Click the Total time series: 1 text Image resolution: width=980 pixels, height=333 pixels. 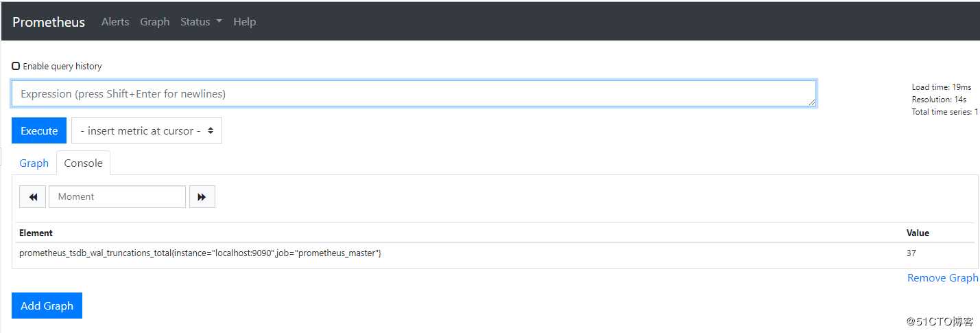(945, 112)
